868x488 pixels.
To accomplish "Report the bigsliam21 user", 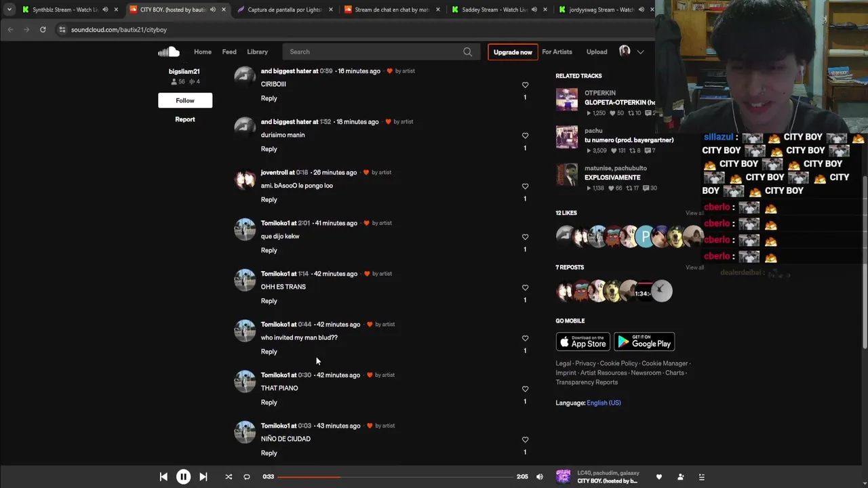I will tap(185, 119).
